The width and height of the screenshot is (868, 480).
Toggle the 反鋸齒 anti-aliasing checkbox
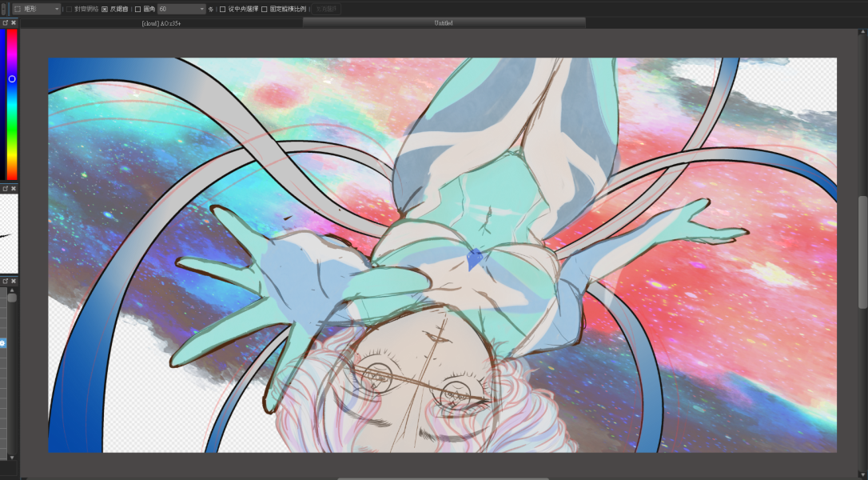click(x=105, y=9)
